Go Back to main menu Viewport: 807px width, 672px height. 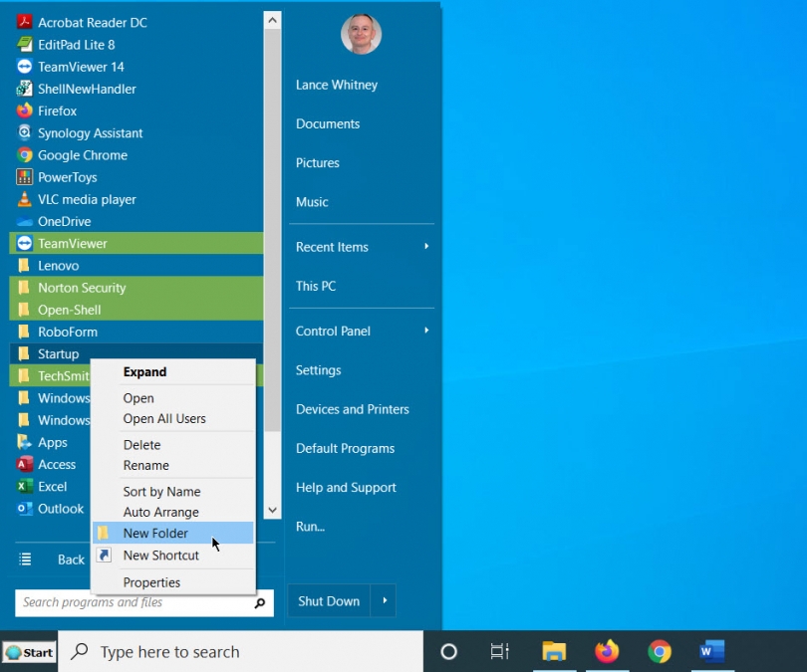click(x=71, y=560)
